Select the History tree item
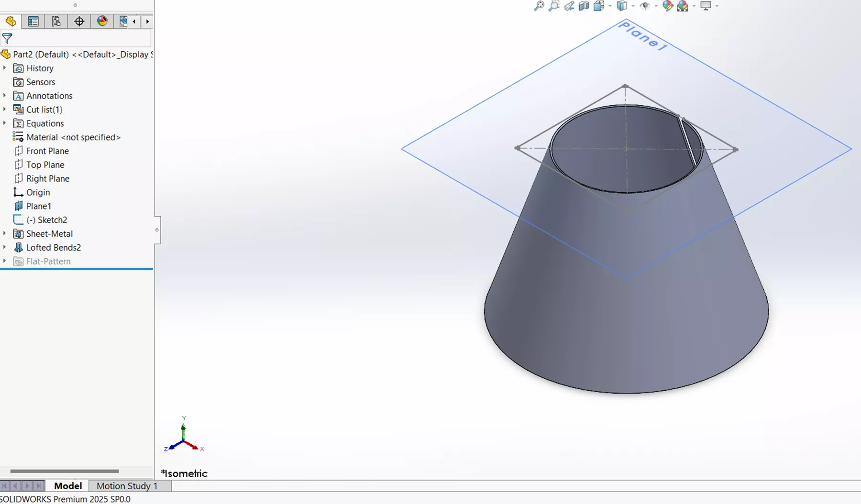The image size is (861, 504). point(40,68)
